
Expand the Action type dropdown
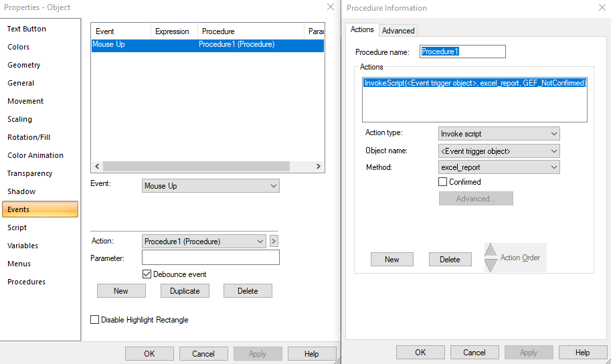click(x=499, y=134)
